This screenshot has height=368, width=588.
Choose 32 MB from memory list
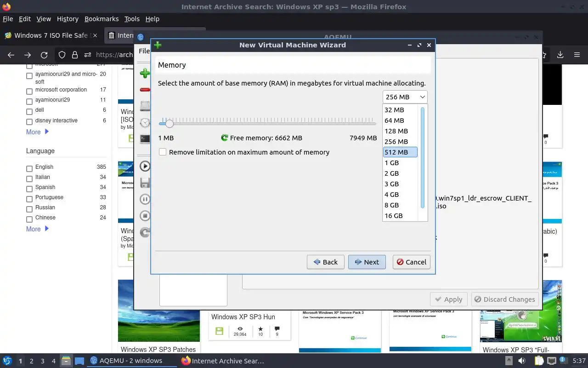tap(400, 109)
